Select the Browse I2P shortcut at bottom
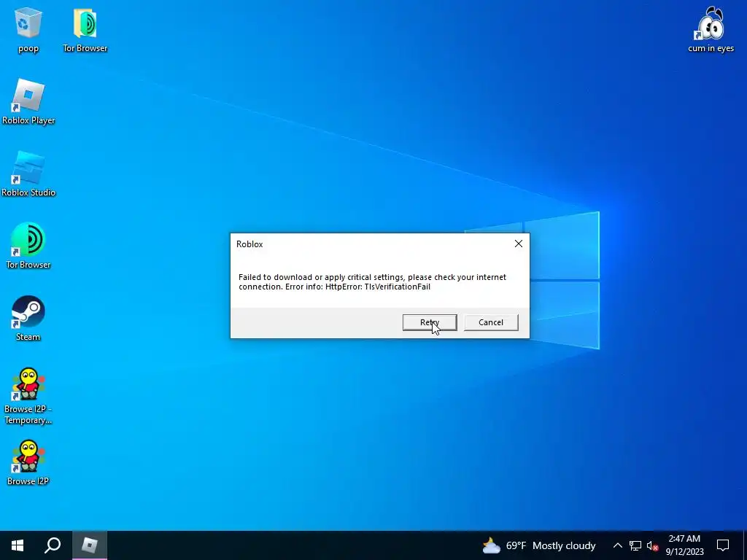Image resolution: width=747 pixels, height=560 pixels. 28,462
